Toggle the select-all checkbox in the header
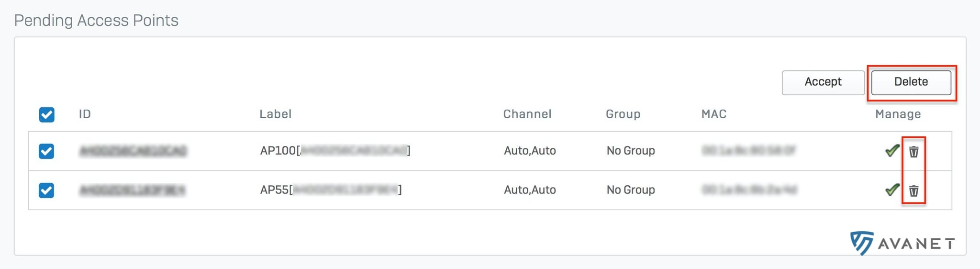The height and width of the screenshot is (269, 980). 46,114
